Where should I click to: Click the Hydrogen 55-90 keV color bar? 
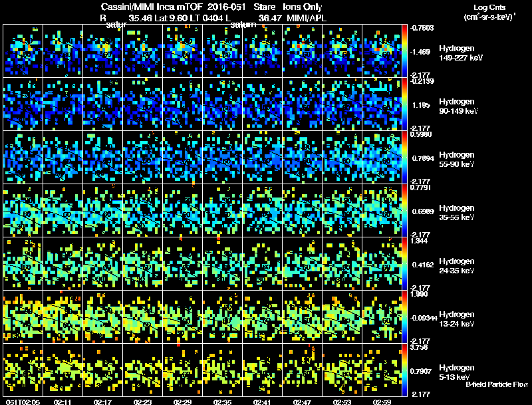click(404, 158)
